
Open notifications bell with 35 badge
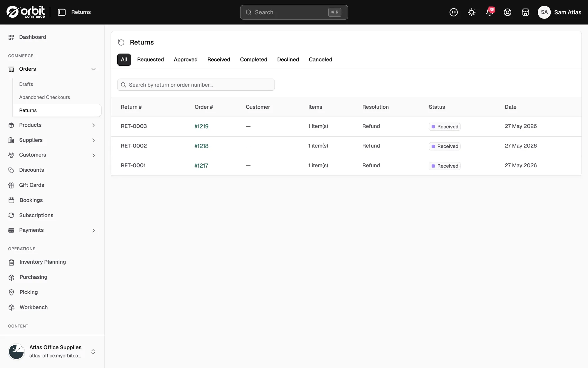click(490, 12)
